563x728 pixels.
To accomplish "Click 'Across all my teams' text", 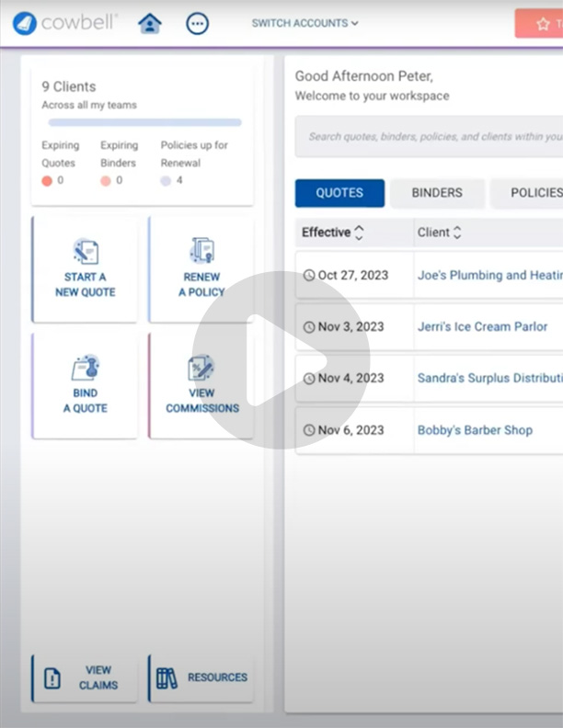I will [89, 105].
